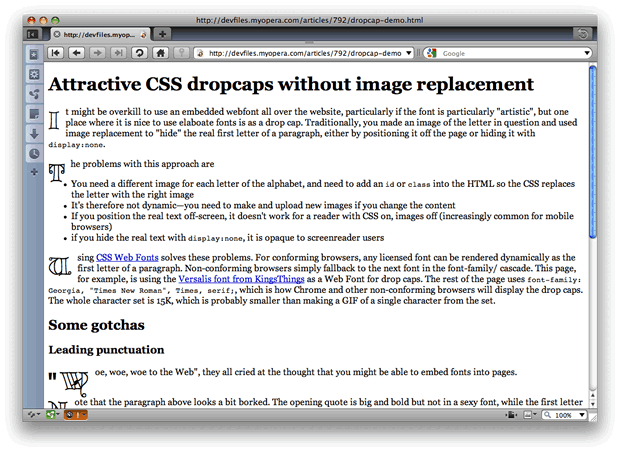Viewport: 620px width, 453px height.
Task: Select the http://devfiles.myop... tab
Action: 100,34
